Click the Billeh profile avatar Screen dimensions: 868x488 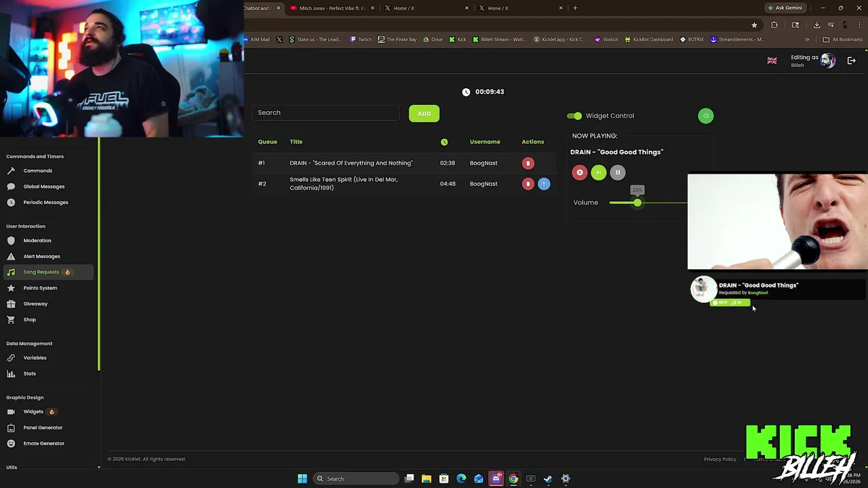click(x=827, y=61)
